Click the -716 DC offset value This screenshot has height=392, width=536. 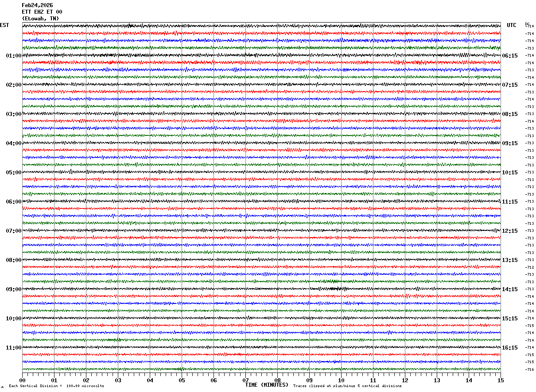pyautogui.click(x=529, y=369)
